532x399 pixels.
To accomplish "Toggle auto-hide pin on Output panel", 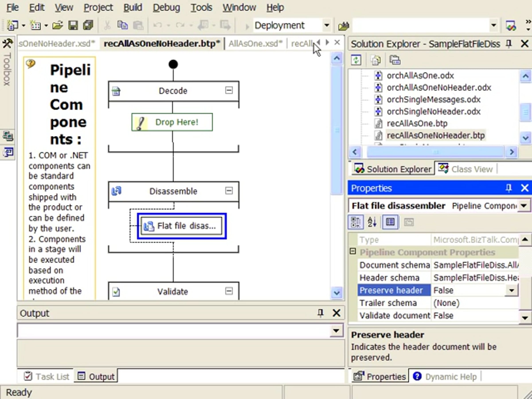I will pos(320,313).
